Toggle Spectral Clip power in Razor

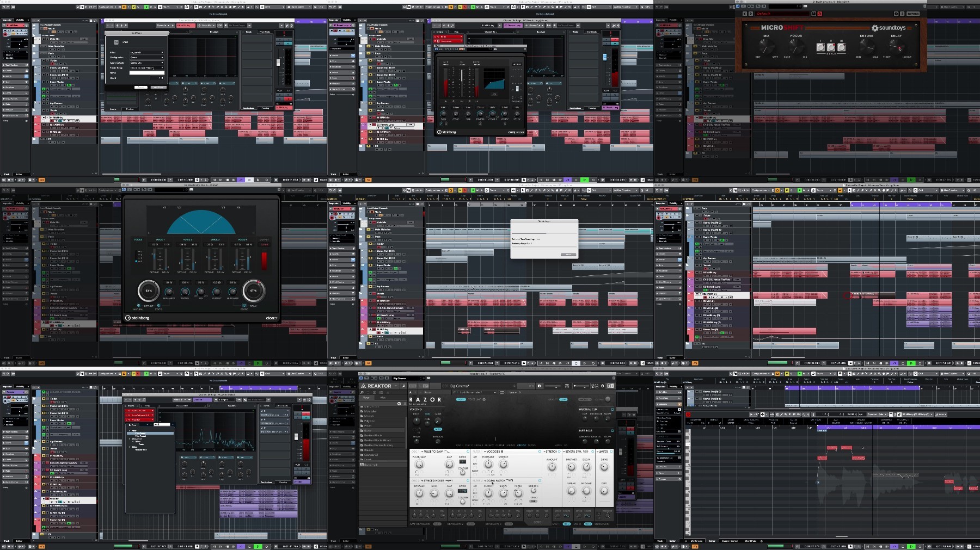click(612, 409)
